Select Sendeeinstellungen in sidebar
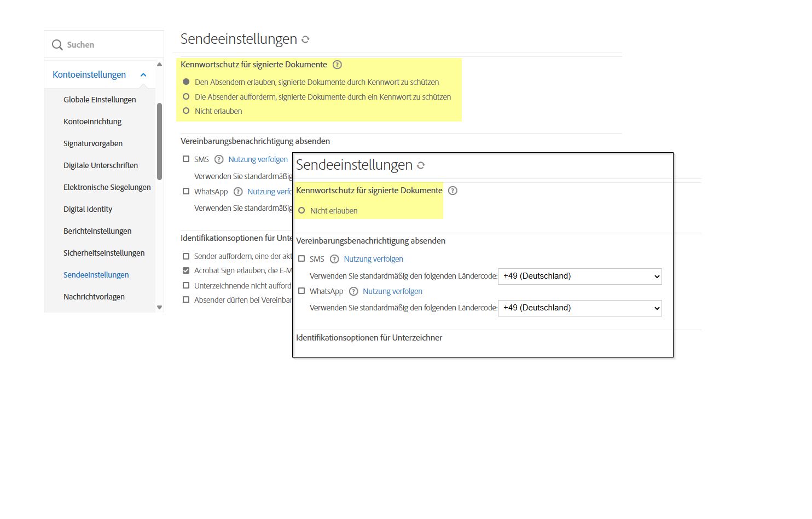The height and width of the screenshot is (519, 812). coord(96,275)
